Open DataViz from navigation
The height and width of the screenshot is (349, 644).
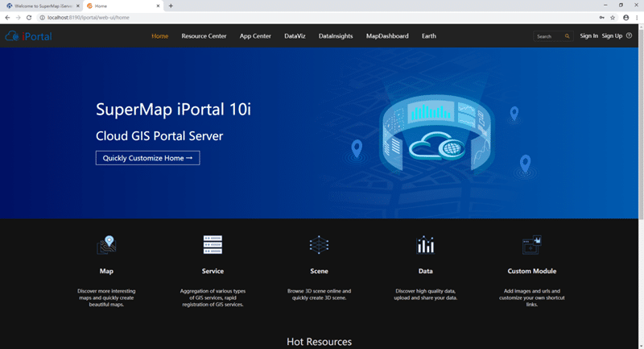(295, 35)
